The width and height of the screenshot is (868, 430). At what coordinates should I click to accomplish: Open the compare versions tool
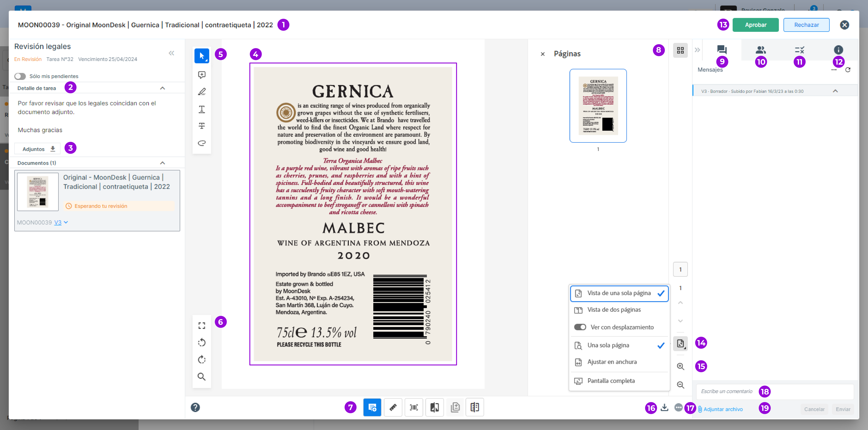click(434, 407)
